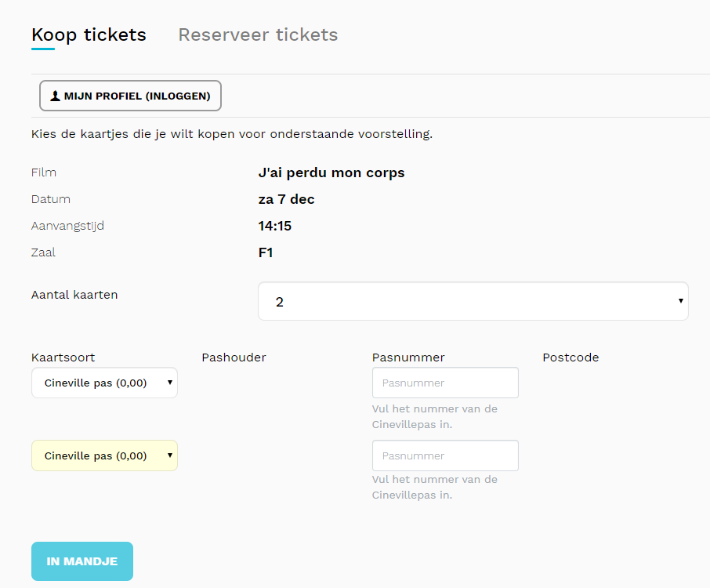The height and width of the screenshot is (588, 710).
Task: Click the Kaartsoort column header
Action: [x=63, y=358]
